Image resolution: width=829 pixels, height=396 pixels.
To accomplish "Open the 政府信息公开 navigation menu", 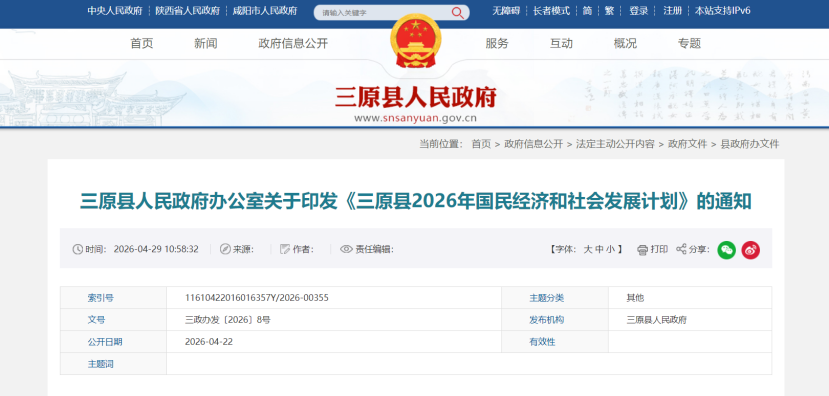I will [x=293, y=44].
